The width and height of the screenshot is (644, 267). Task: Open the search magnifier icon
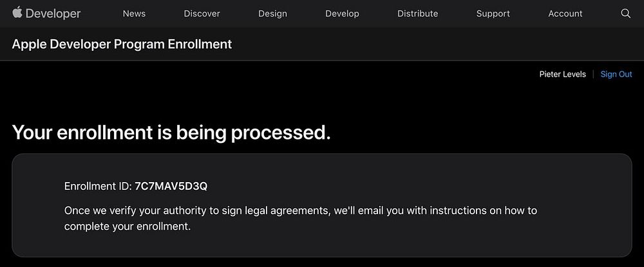(x=625, y=14)
